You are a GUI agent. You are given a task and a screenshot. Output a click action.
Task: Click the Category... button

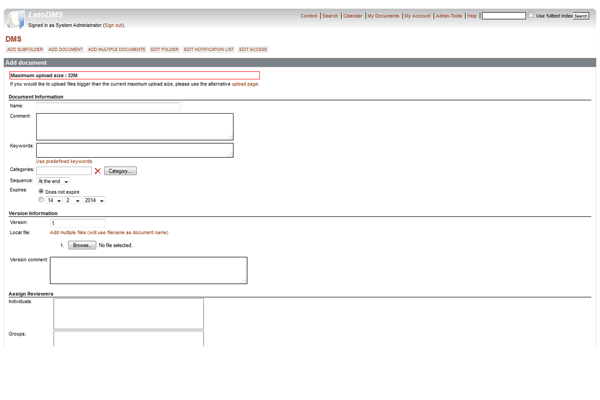click(120, 171)
